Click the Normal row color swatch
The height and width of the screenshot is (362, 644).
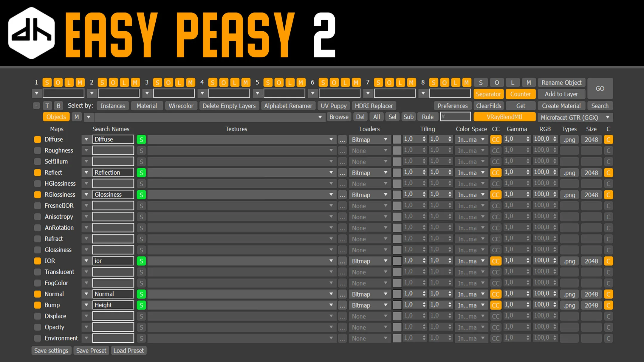[x=397, y=294]
